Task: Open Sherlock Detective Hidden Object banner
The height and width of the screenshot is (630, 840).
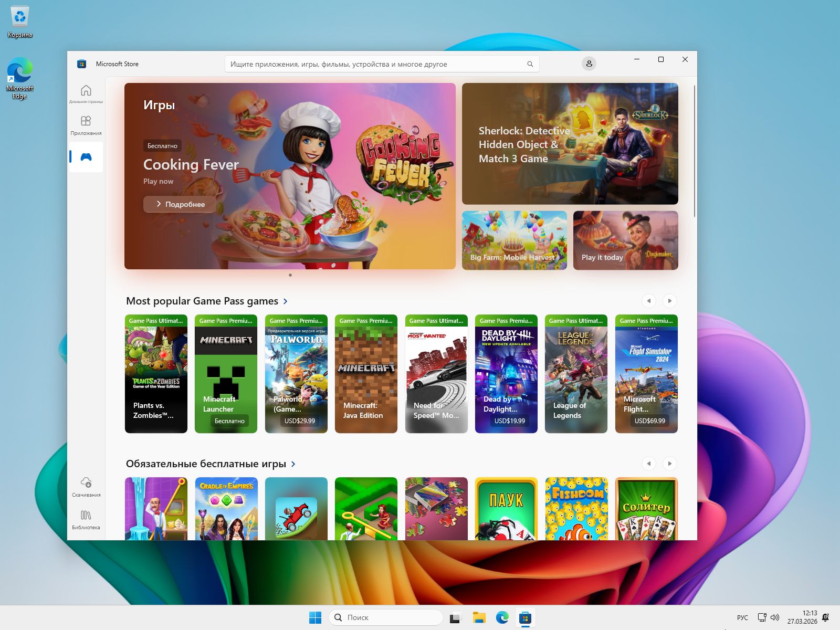Action: (x=570, y=144)
